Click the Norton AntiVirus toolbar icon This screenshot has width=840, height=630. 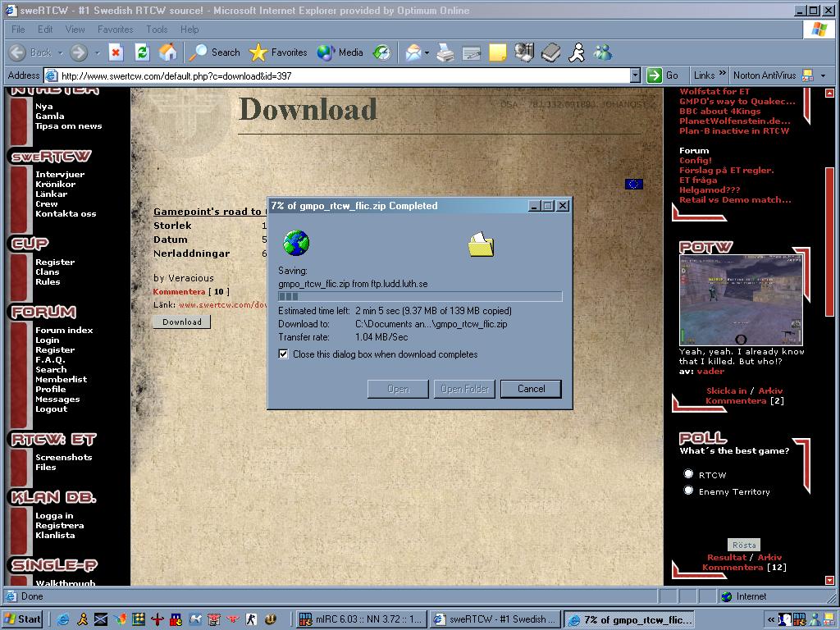click(x=807, y=75)
